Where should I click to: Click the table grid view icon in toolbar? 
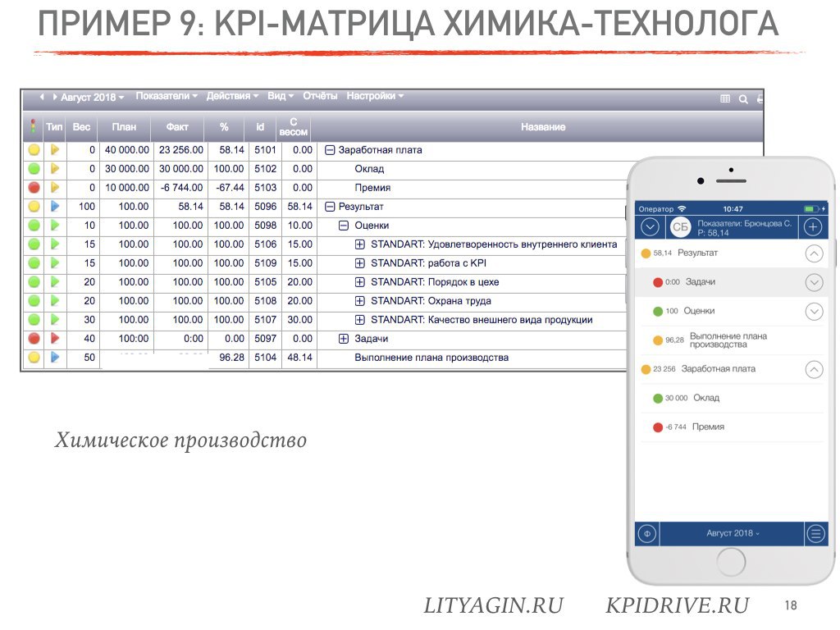tap(725, 99)
